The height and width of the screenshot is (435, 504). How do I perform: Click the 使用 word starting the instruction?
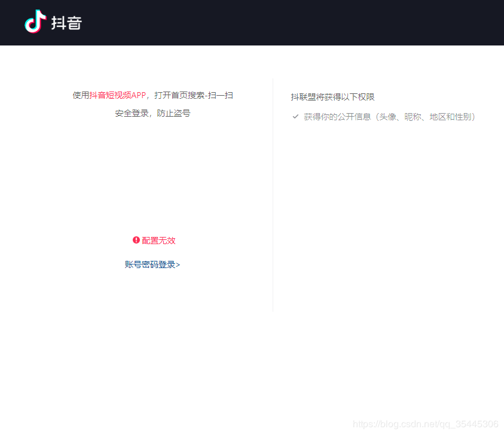click(81, 95)
